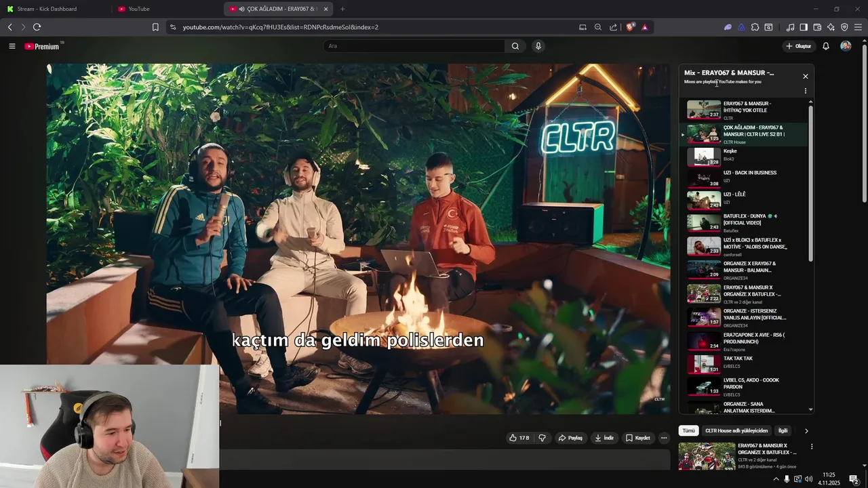Open a new browser tab
This screenshot has height=488, width=868.
[x=342, y=9]
